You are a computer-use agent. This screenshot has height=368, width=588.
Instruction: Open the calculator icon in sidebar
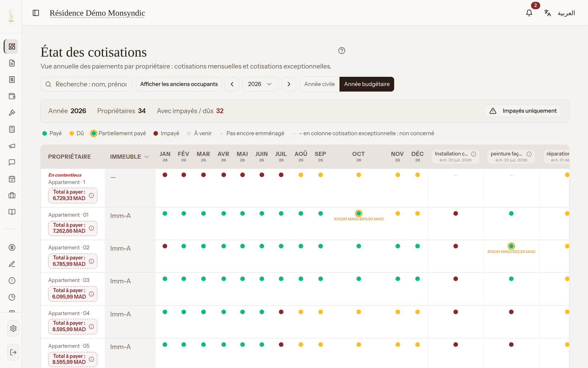pyautogui.click(x=12, y=129)
